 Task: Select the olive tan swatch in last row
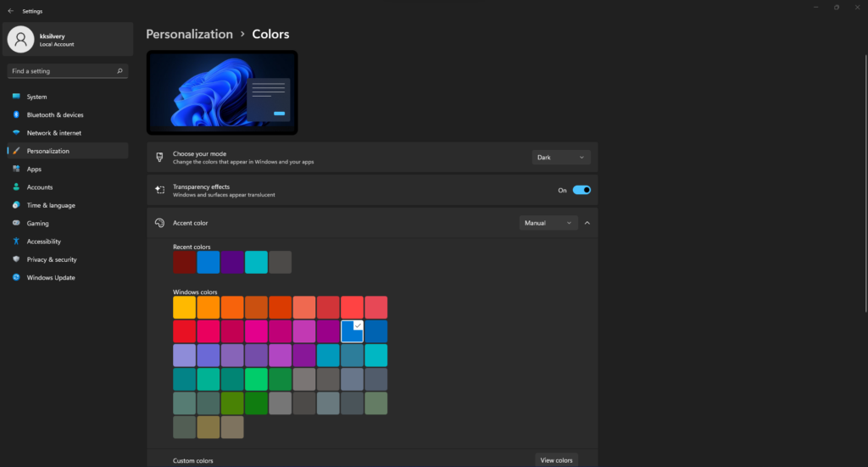[x=209, y=427]
